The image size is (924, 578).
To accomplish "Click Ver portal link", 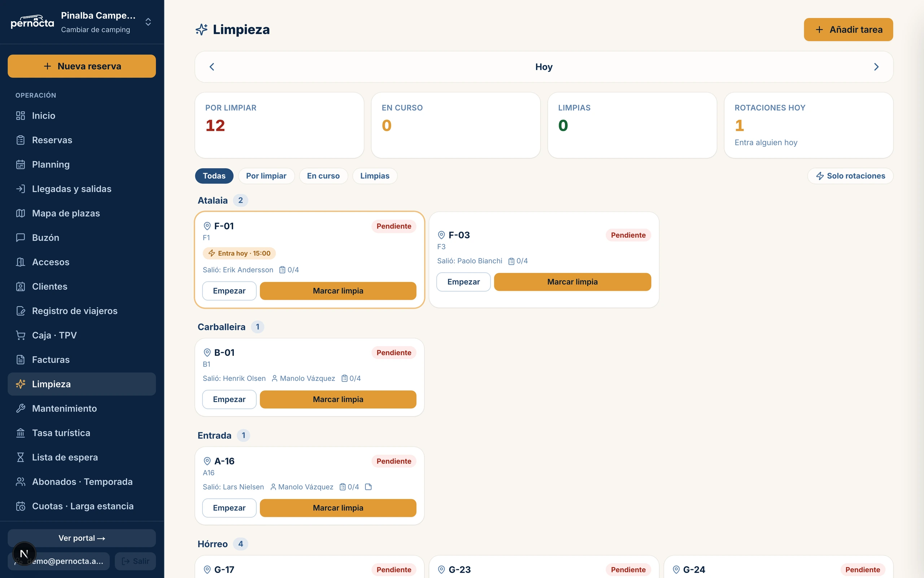I will coord(82,538).
